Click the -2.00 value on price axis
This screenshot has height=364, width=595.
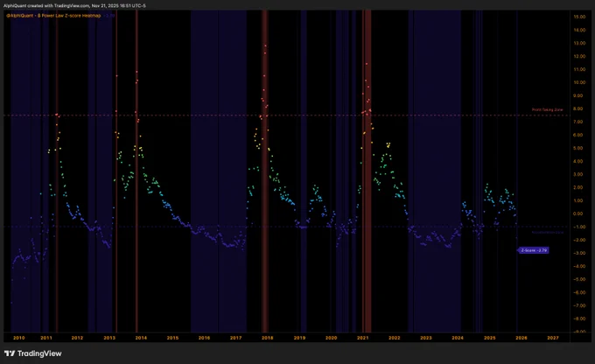point(579,240)
